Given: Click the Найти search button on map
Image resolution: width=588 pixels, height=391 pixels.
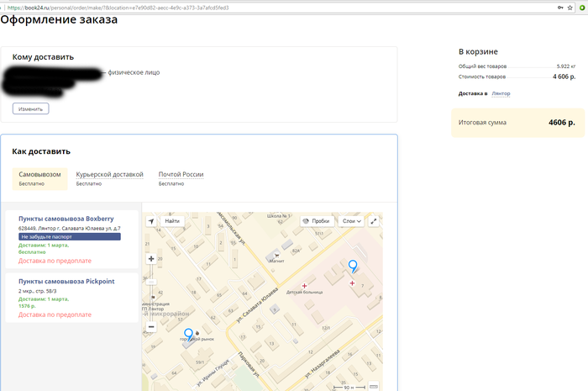Looking at the screenshot, I should 171,221.
